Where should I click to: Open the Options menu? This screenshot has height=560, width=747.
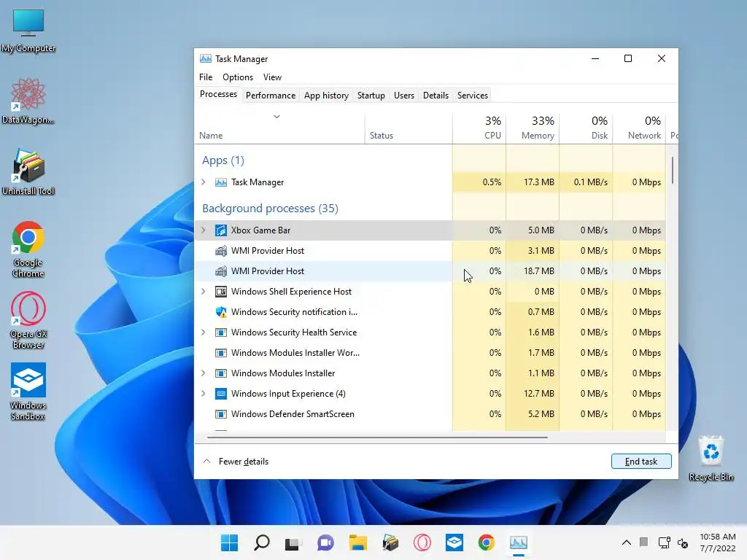[238, 77]
